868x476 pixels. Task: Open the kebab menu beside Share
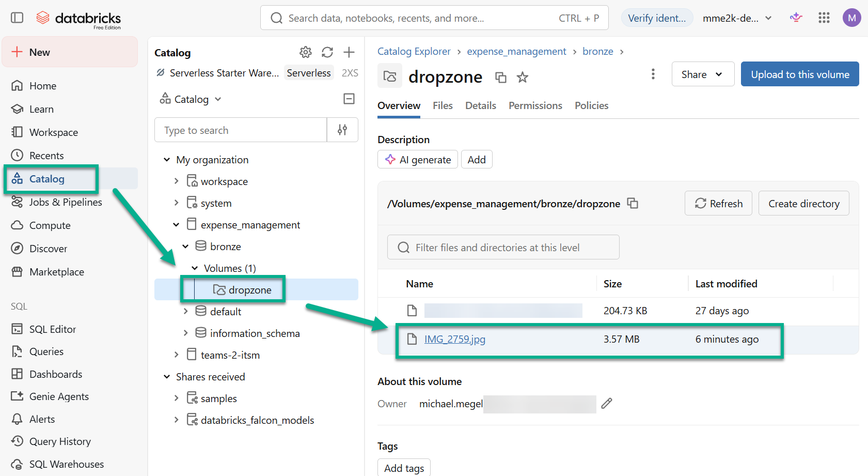[x=653, y=74]
